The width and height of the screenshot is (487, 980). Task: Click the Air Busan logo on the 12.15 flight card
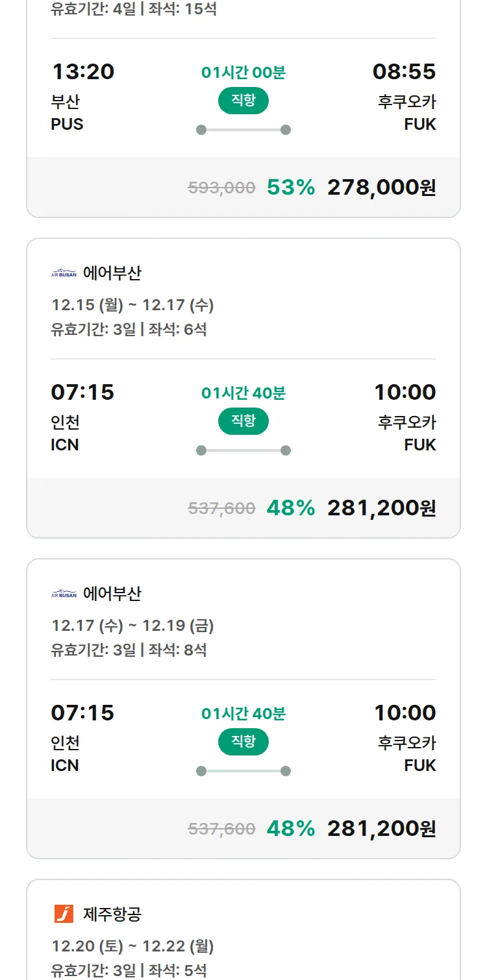click(64, 274)
